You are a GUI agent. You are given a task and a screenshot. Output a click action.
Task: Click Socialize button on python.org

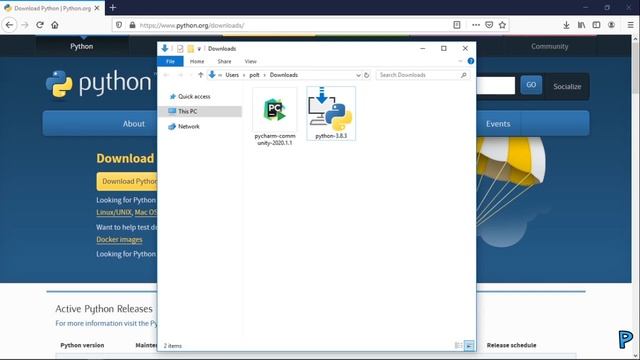tap(567, 87)
